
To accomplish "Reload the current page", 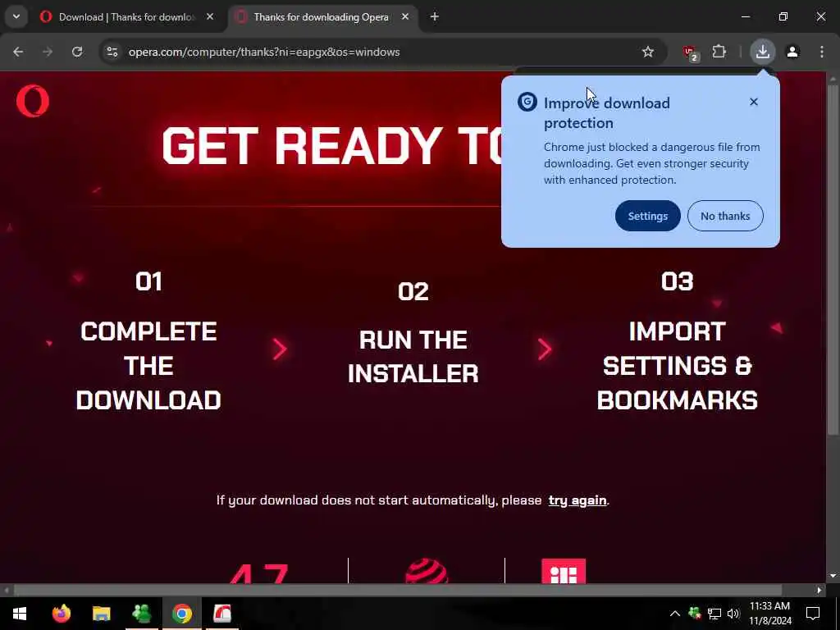I will click(77, 52).
